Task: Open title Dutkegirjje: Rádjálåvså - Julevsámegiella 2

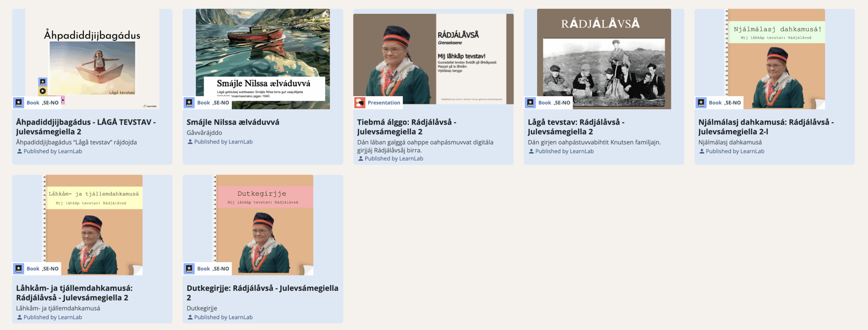Action: (x=262, y=293)
